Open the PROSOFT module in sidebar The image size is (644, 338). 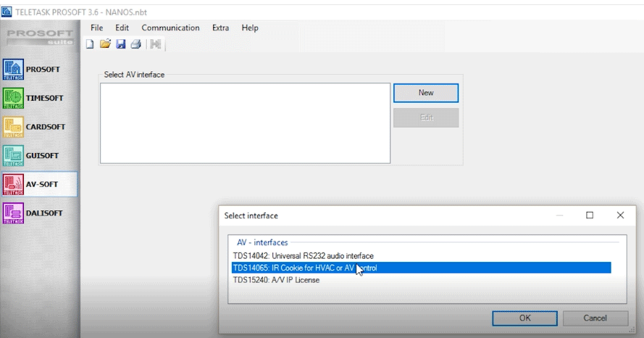(39, 70)
